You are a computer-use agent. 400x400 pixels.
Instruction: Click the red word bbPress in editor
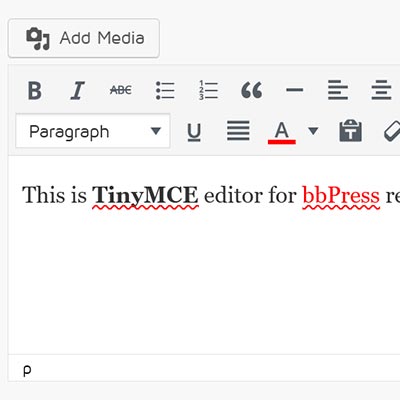tap(341, 196)
